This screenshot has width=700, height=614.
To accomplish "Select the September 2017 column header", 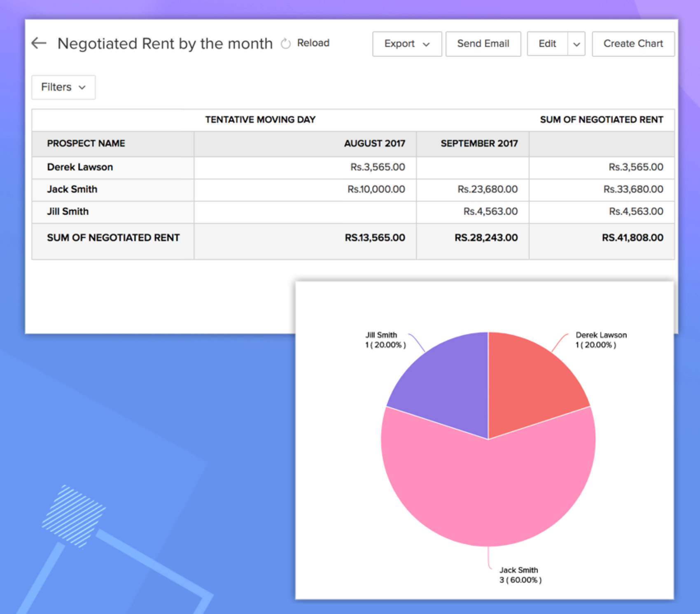I will (479, 143).
